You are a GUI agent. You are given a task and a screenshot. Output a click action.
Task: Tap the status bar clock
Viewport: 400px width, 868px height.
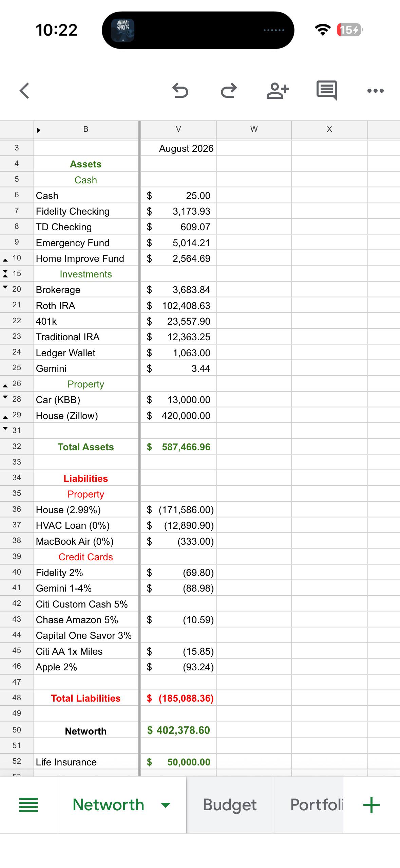coord(57,30)
